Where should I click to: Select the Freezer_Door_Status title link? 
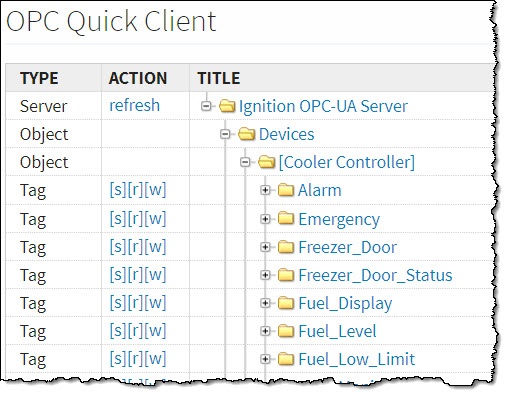375,275
